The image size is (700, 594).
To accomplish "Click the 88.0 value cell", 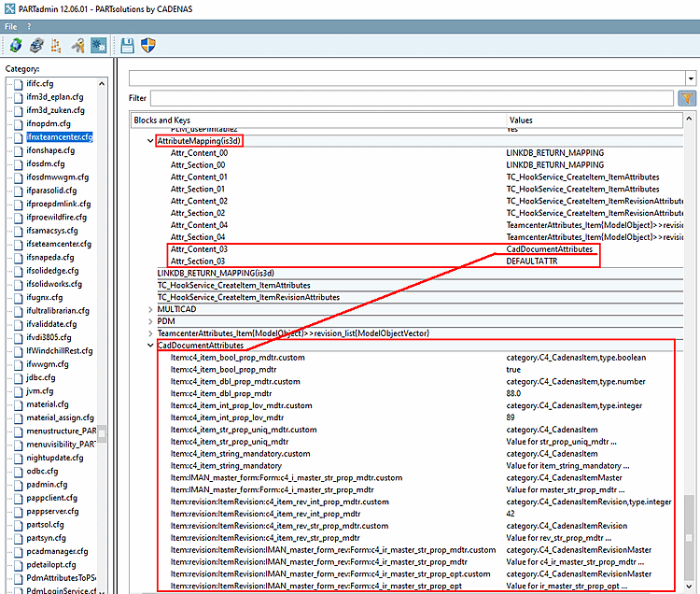I will point(513,394).
